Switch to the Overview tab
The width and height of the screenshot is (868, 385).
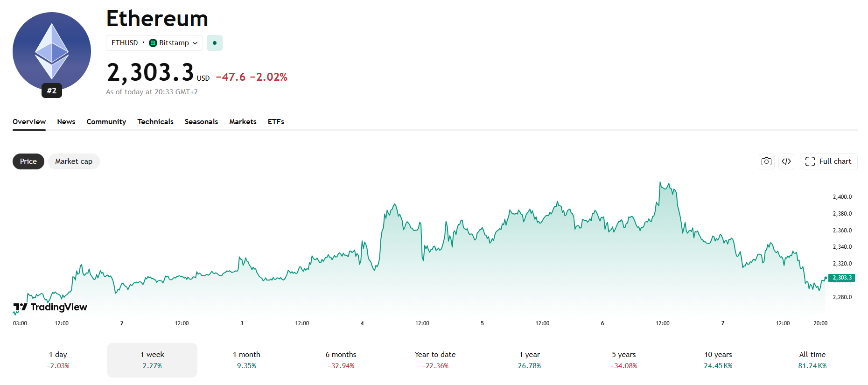29,122
